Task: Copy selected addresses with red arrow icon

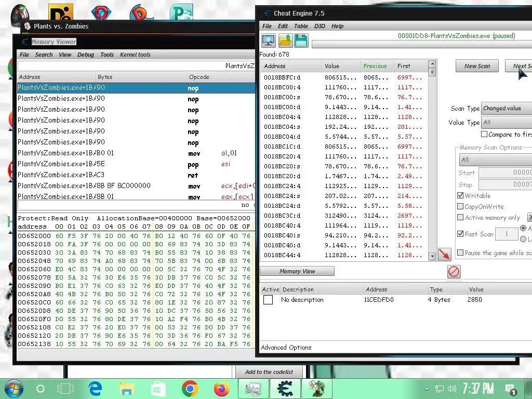Action: coord(444,254)
